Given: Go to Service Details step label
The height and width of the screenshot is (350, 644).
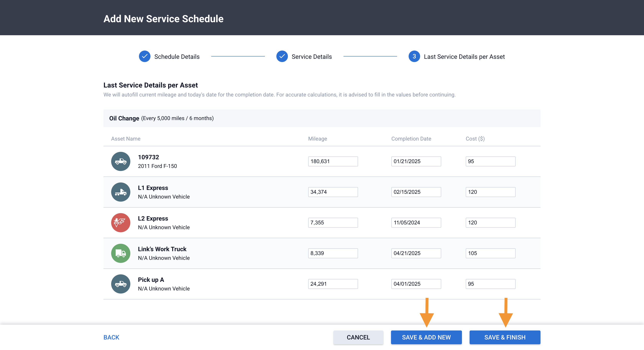Looking at the screenshot, I should tap(311, 57).
